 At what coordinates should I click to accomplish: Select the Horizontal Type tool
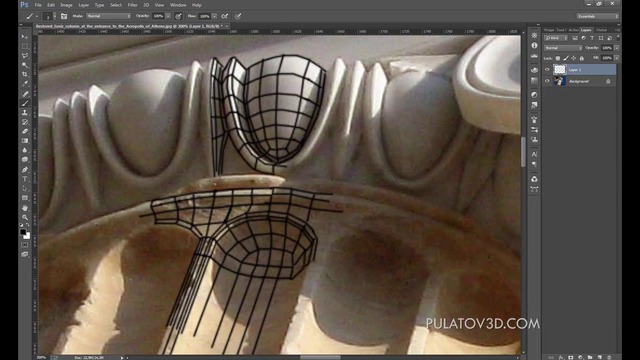[25, 179]
